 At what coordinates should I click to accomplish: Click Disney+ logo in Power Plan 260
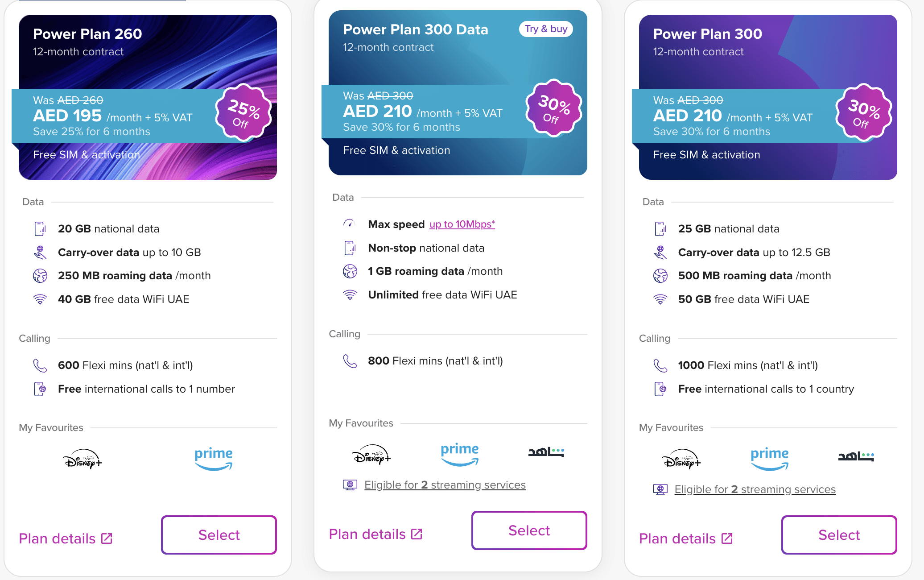(x=82, y=459)
